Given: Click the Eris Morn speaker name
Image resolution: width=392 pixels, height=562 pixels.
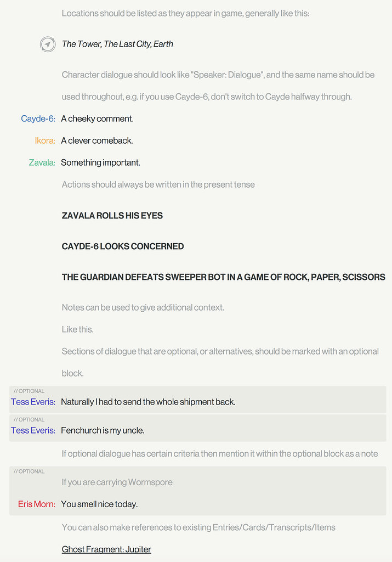Looking at the screenshot, I should click(x=36, y=504).
